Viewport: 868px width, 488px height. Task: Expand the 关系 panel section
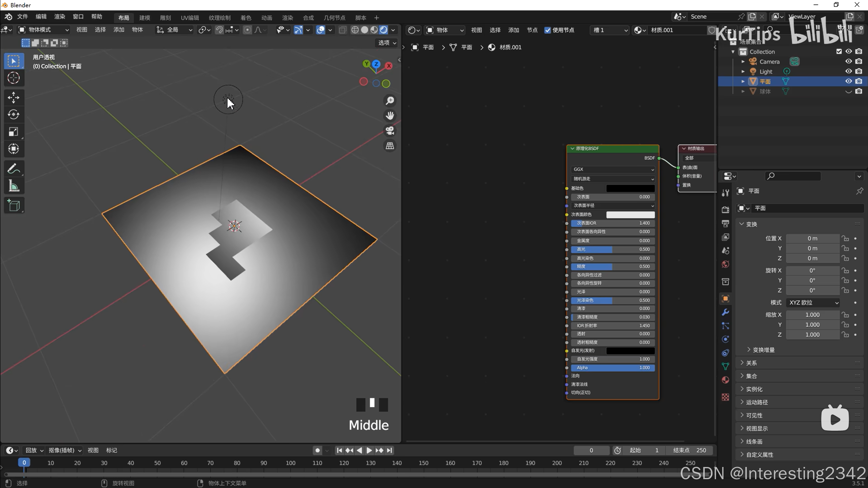click(x=751, y=363)
